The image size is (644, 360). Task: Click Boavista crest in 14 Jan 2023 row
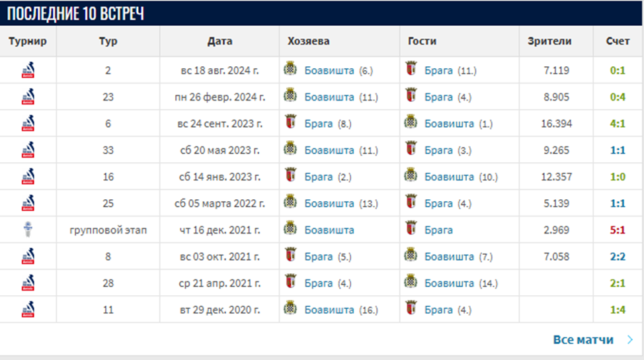click(x=411, y=177)
